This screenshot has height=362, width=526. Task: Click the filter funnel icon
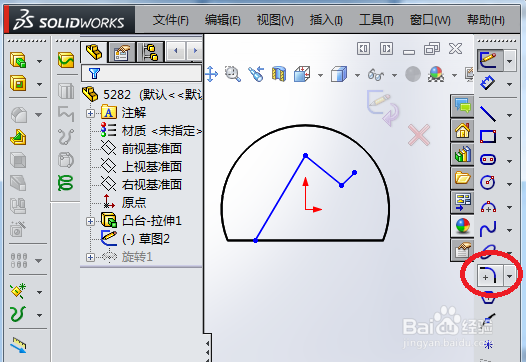(x=94, y=73)
